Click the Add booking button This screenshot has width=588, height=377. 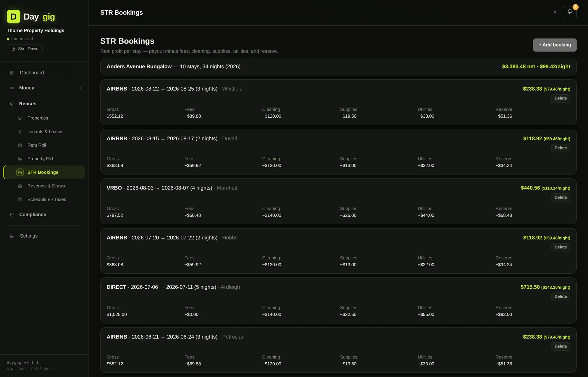pyautogui.click(x=555, y=45)
